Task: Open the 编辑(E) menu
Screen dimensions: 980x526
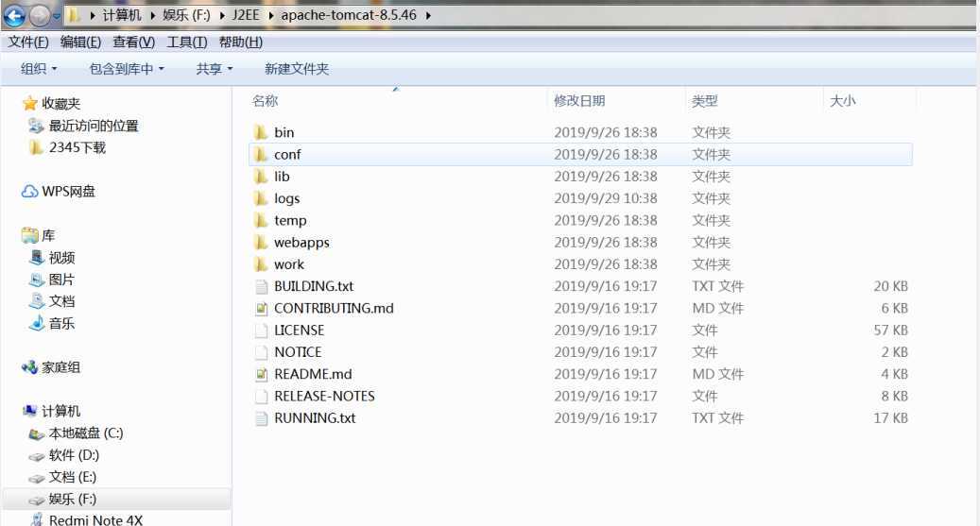Action: (x=80, y=42)
